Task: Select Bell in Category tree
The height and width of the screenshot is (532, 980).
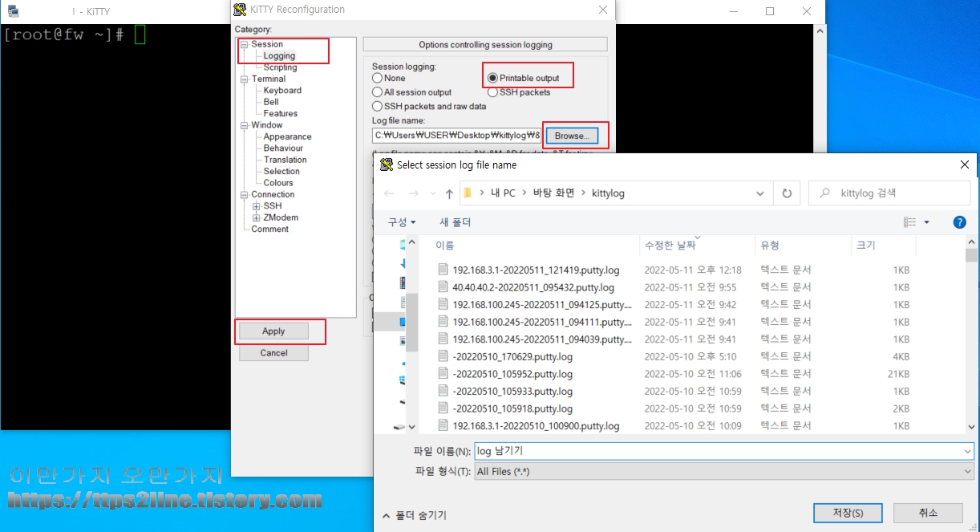Action: [x=271, y=102]
